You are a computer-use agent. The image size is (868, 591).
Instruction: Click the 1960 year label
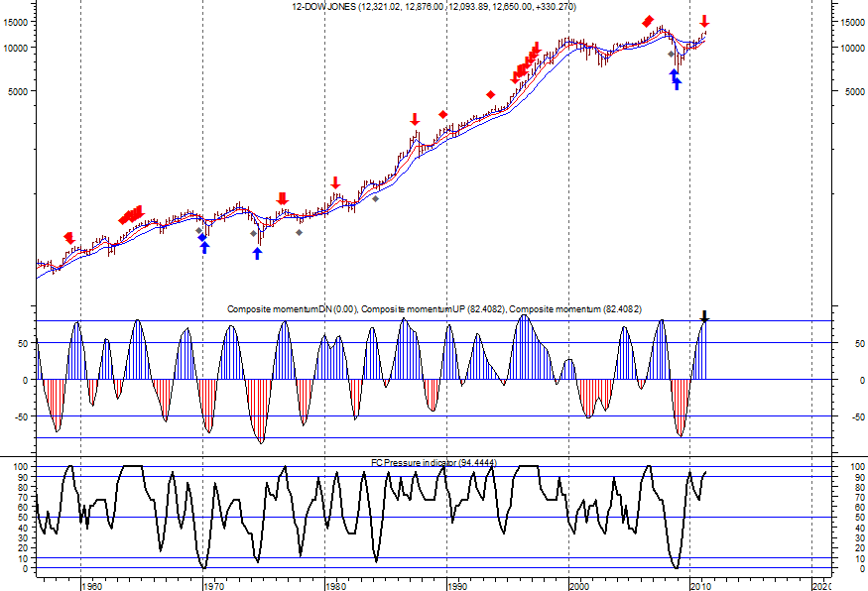click(91, 586)
